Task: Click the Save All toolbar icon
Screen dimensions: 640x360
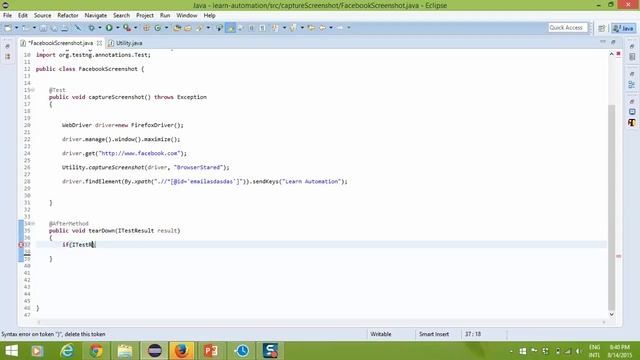Action: click(x=54, y=28)
